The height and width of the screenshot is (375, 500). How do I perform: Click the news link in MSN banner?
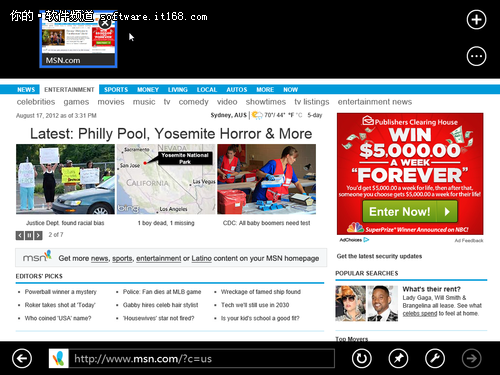pyautogui.click(x=99, y=258)
